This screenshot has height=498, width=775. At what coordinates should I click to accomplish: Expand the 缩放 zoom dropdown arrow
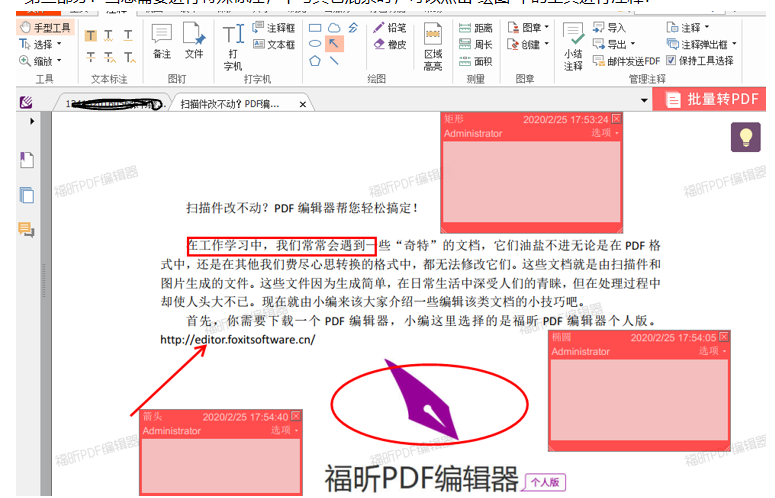coord(59,61)
